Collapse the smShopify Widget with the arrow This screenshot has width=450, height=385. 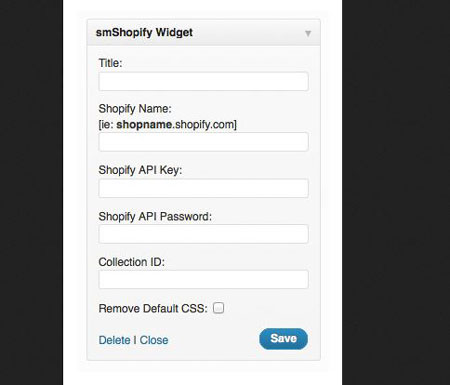click(308, 33)
